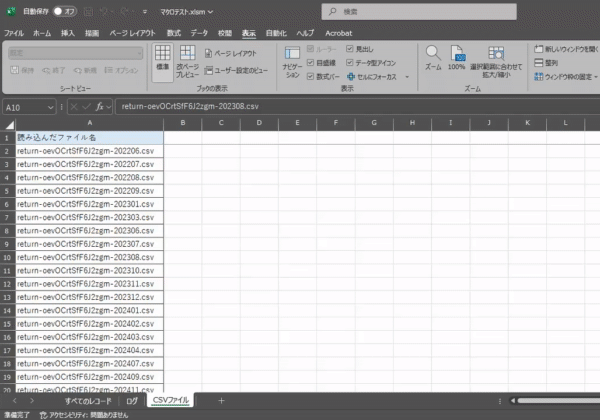Click the ユーザー設定のビュー button
Screen dimensions: 600x420
[238, 72]
